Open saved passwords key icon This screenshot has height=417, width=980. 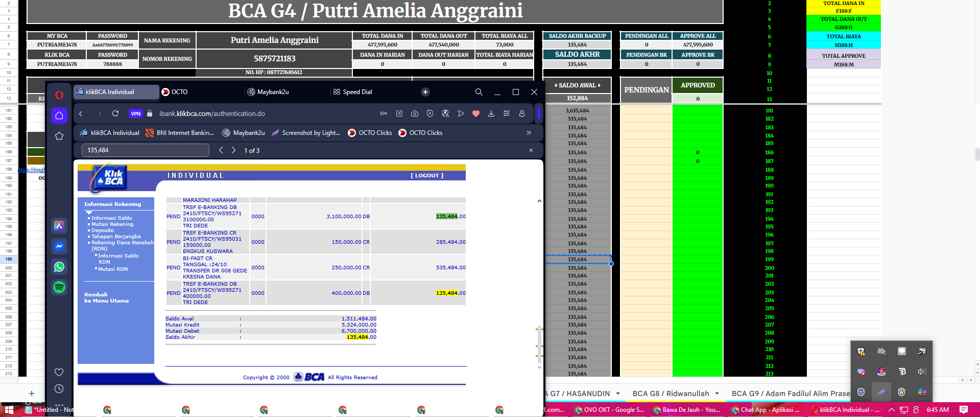click(x=384, y=113)
